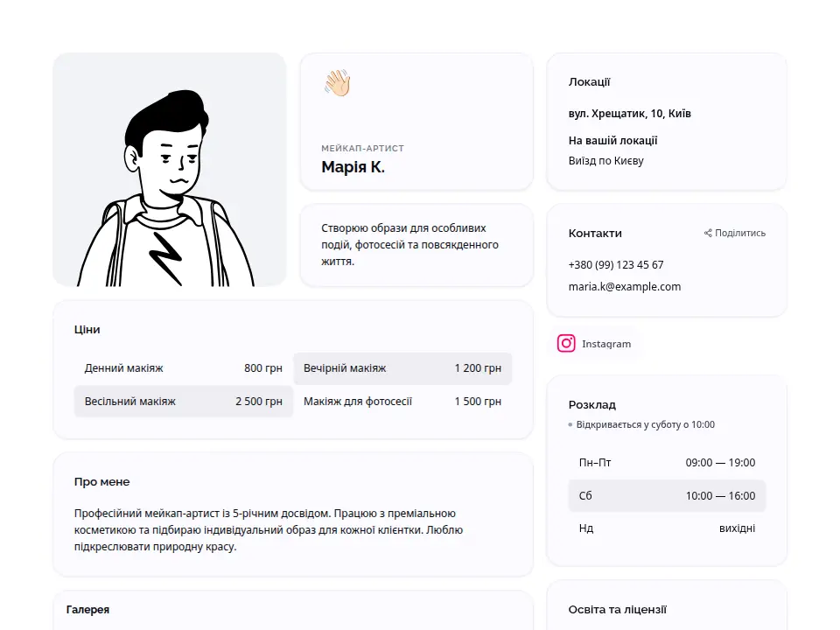Click the share icon beside Поділитись
The height and width of the screenshot is (630, 840).
(x=708, y=233)
